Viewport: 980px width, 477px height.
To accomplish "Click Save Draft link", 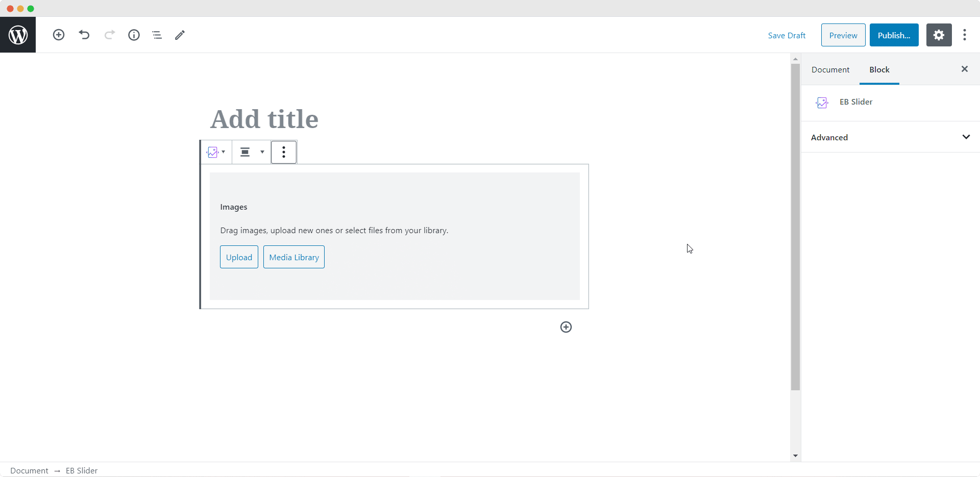I will tap(787, 35).
